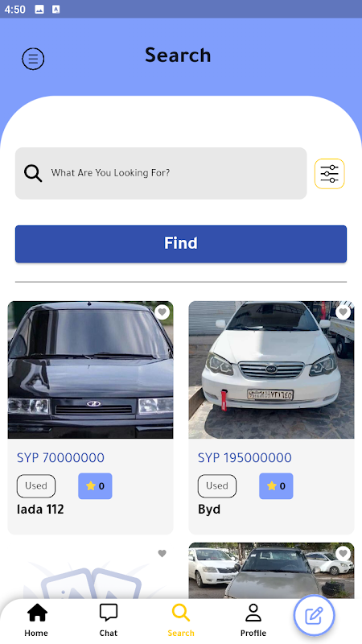This screenshot has width=362, height=644.
Task: Open the hamburger menu icon
Action: tap(33, 59)
